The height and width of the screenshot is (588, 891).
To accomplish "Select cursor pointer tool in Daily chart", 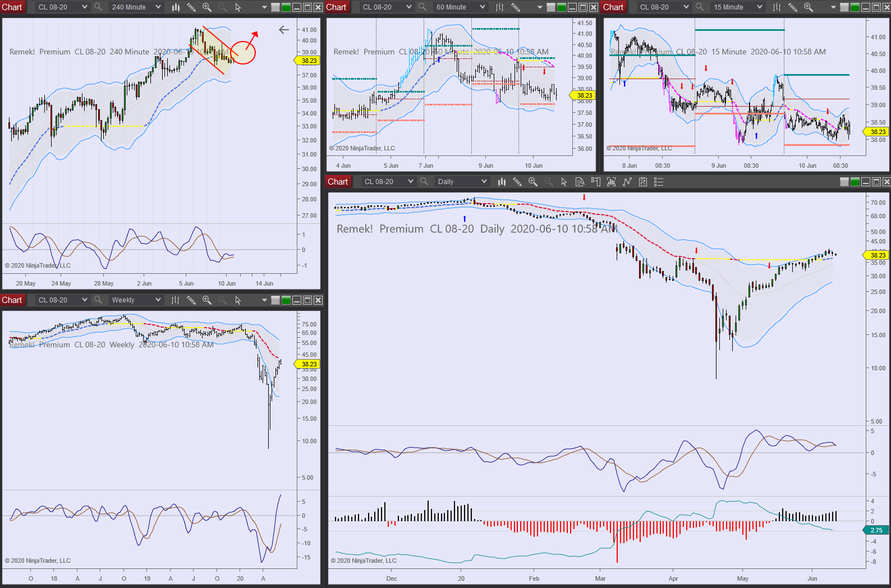I will (564, 182).
